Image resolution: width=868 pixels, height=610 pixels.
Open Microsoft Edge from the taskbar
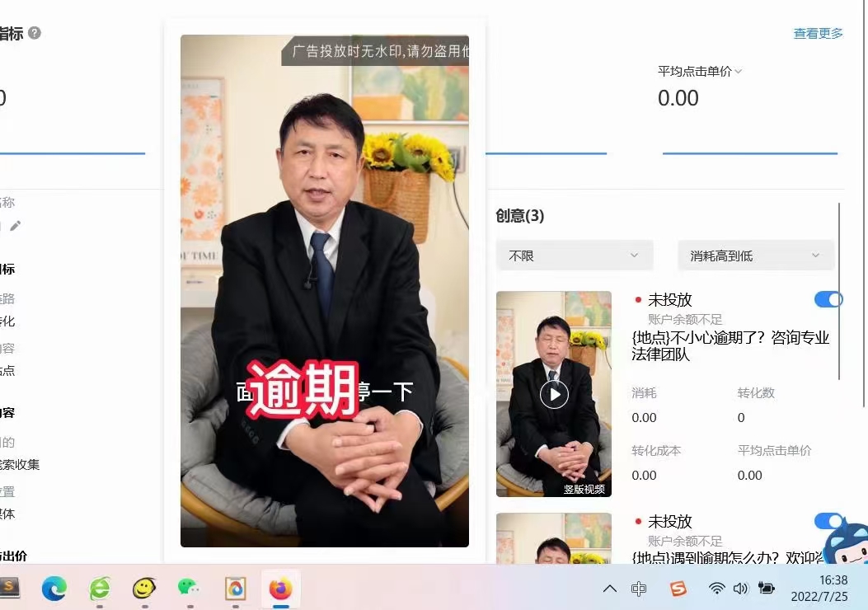(x=54, y=589)
